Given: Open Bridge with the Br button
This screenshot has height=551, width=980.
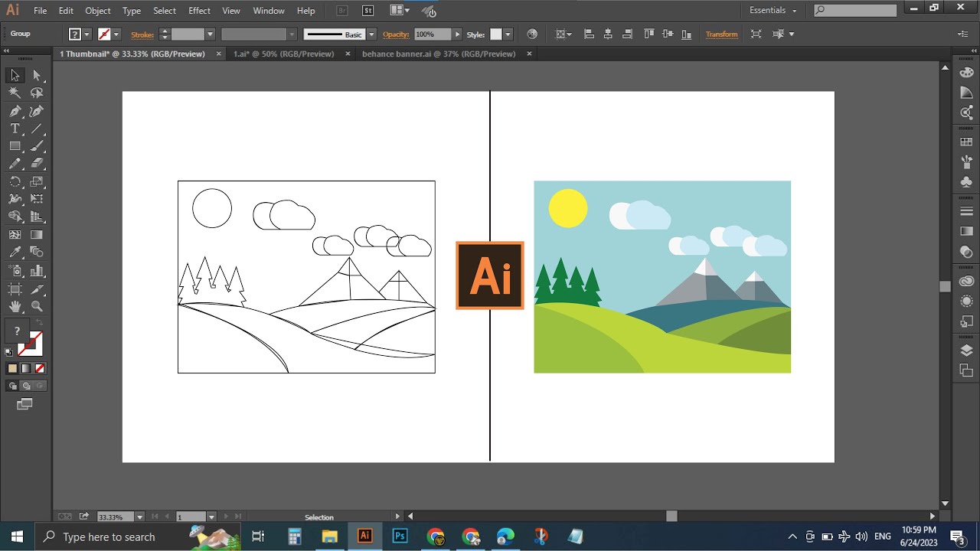Looking at the screenshot, I should 342,11.
